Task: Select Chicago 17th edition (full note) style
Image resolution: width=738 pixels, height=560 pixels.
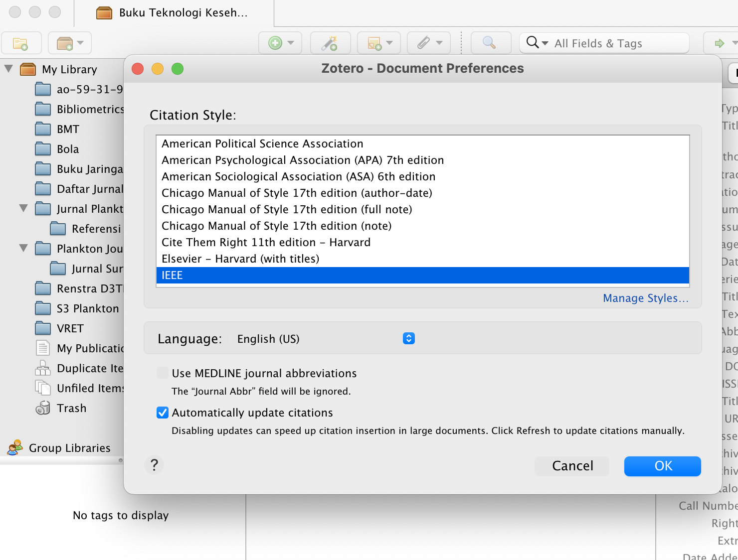Action: point(423,209)
